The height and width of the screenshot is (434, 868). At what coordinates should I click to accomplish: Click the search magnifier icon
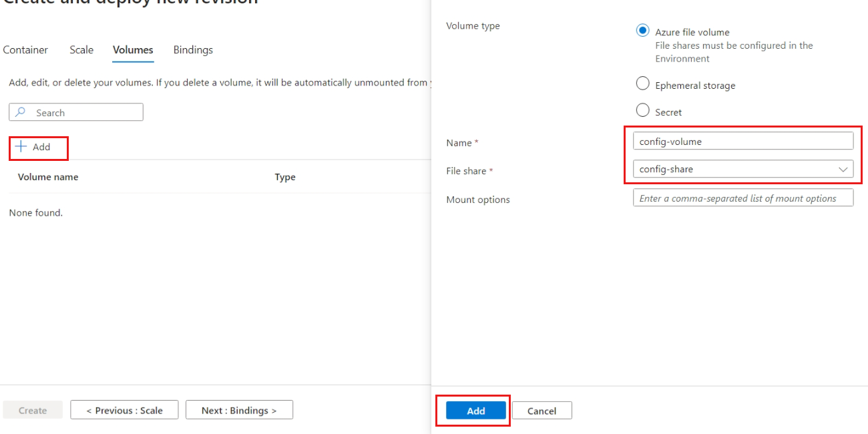21,112
